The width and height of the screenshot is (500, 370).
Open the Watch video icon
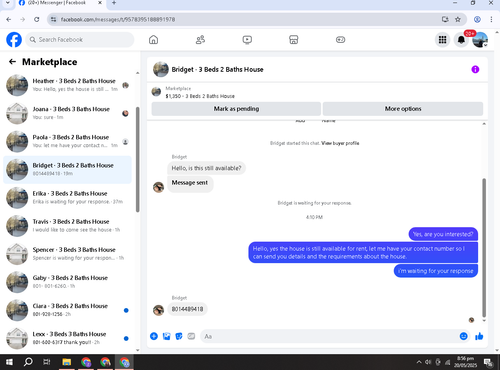pos(247,40)
